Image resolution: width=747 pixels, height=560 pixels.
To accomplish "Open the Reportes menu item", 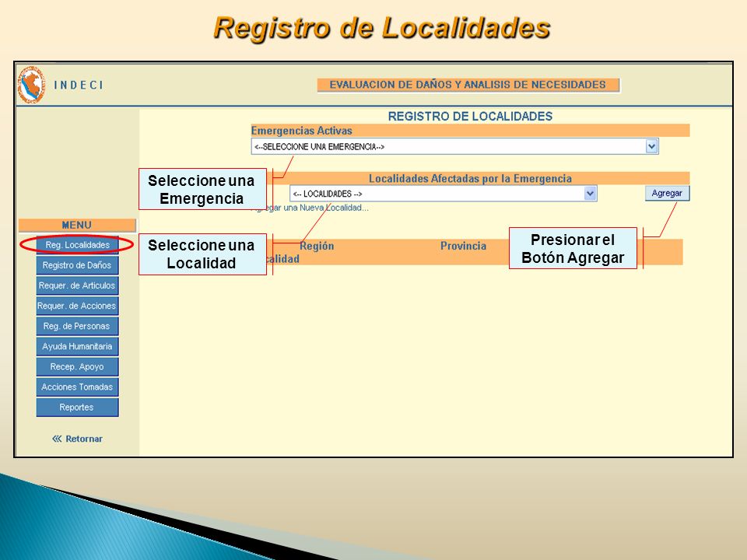I will coord(77,408).
